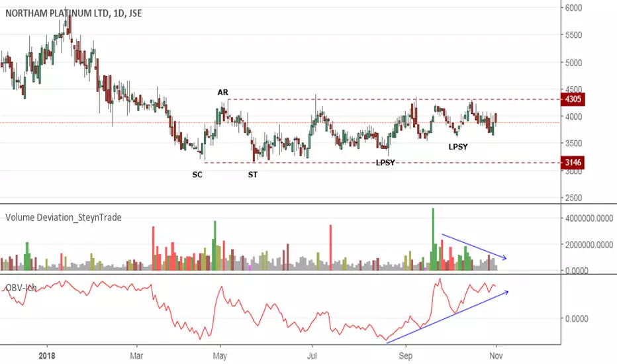
Task: Click the tallest green volume bar in September
Action: (x=433, y=239)
